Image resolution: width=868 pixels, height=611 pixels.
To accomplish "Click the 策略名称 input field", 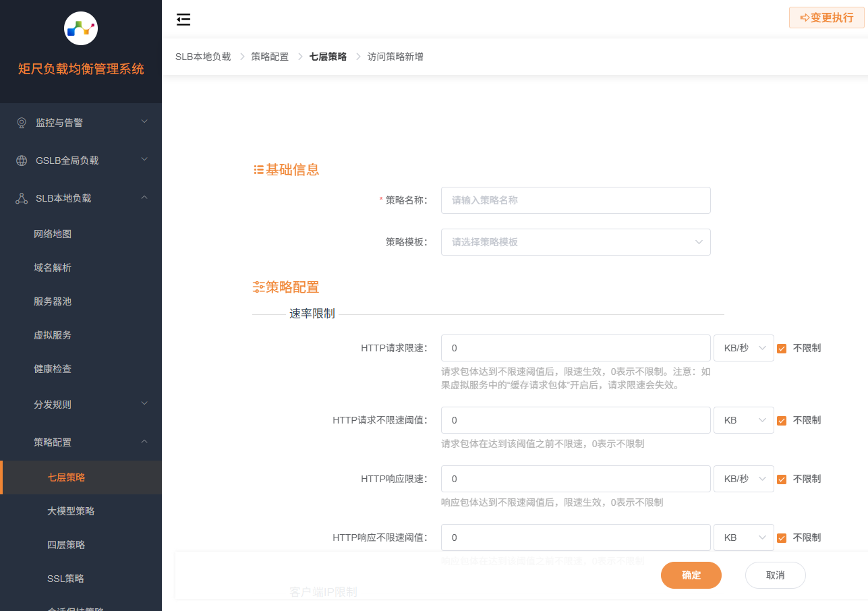I will point(575,200).
